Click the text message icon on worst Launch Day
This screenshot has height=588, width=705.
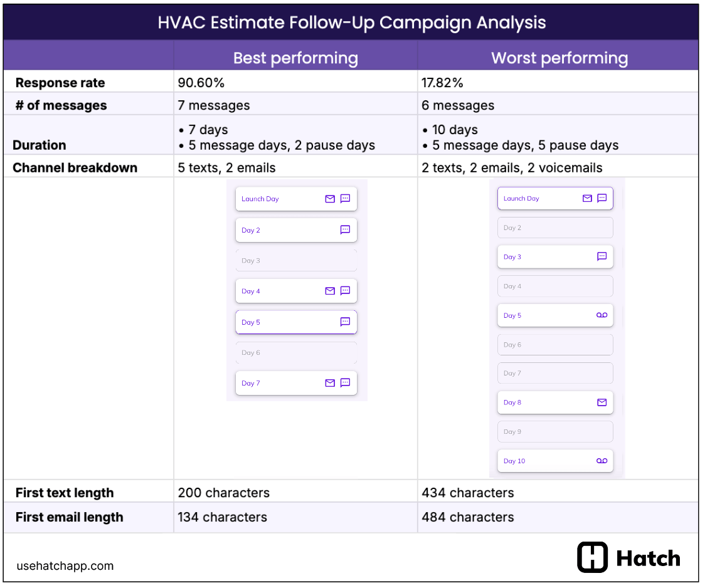click(602, 198)
